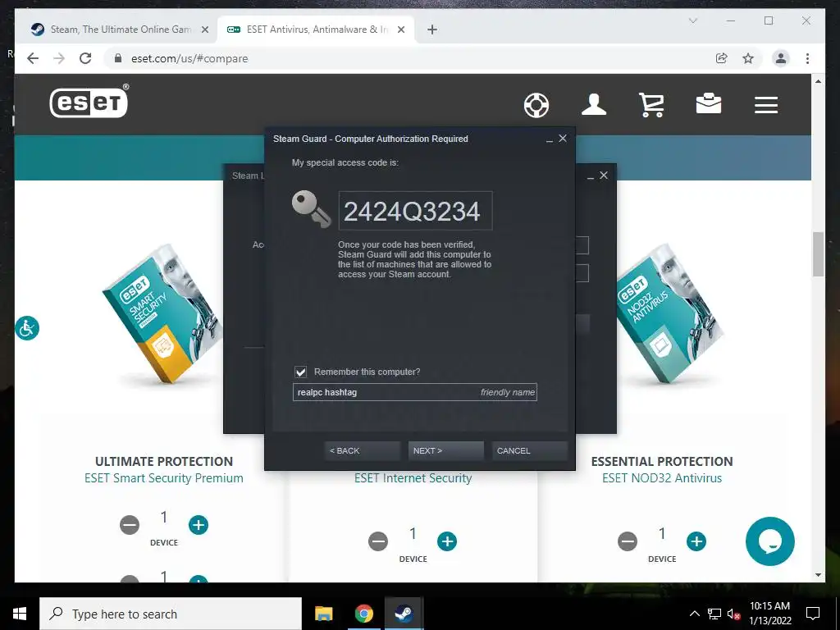Decrease device count for Smart Security Premium
The height and width of the screenshot is (630, 840).
(130, 525)
